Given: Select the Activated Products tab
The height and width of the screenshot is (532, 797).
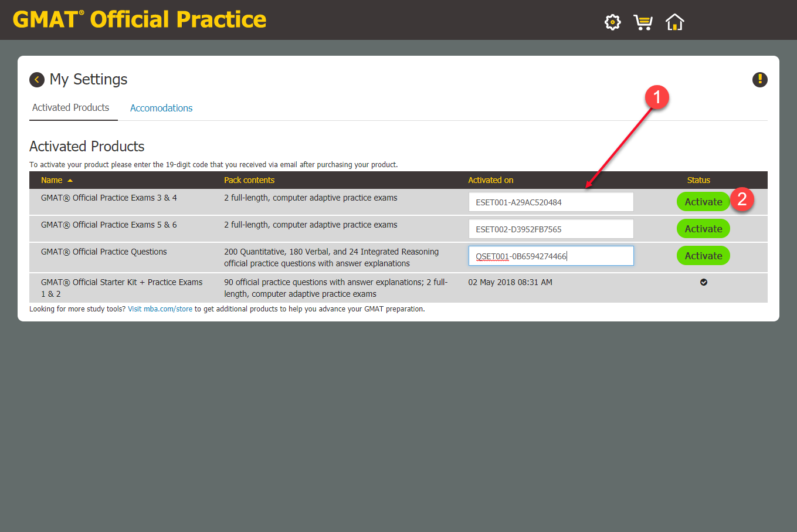Looking at the screenshot, I should coord(71,107).
